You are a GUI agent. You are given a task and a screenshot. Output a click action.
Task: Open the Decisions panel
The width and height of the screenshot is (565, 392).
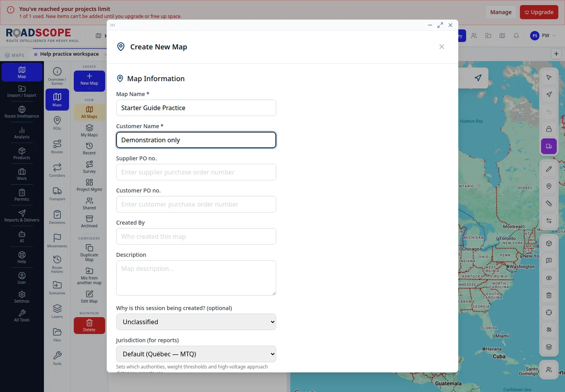pyautogui.click(x=57, y=217)
